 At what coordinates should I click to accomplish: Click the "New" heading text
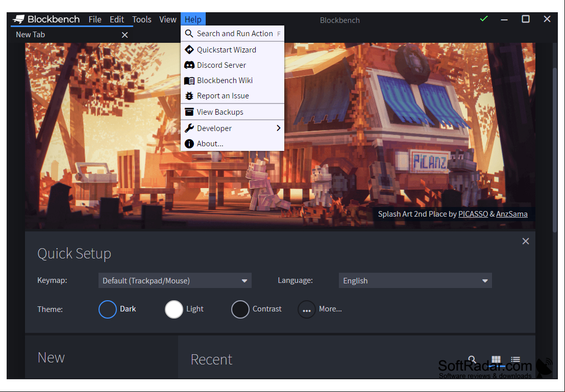(x=51, y=357)
